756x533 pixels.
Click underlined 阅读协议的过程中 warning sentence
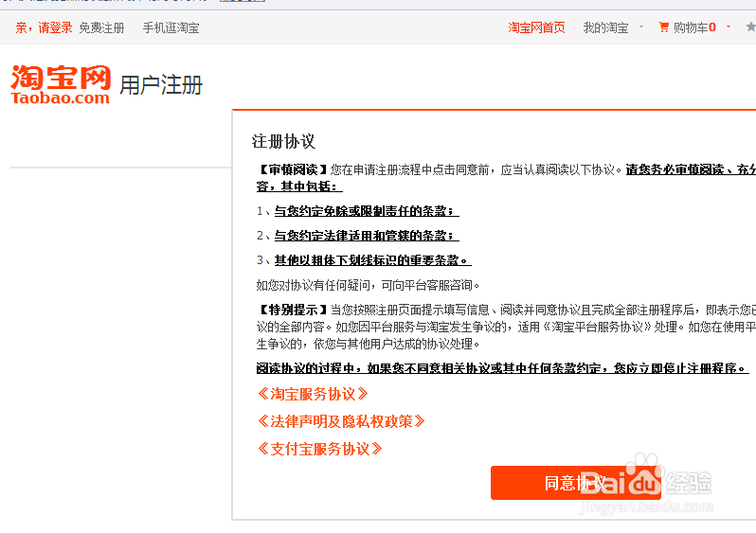click(x=502, y=368)
